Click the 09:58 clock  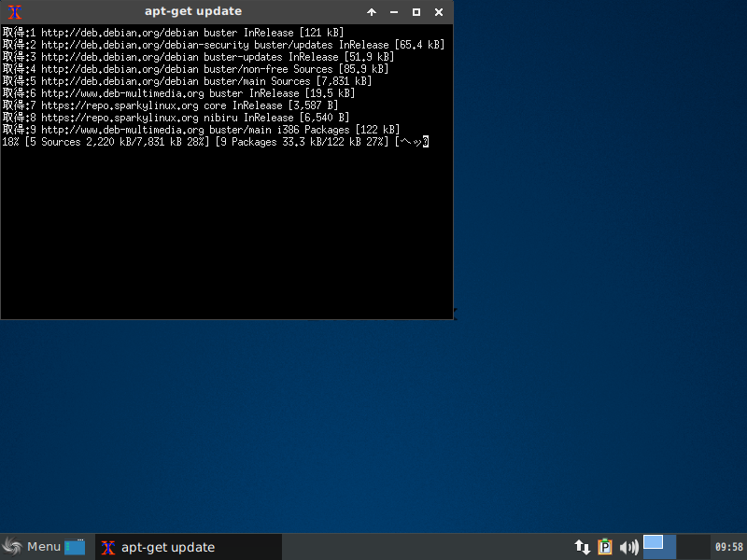tap(729, 547)
